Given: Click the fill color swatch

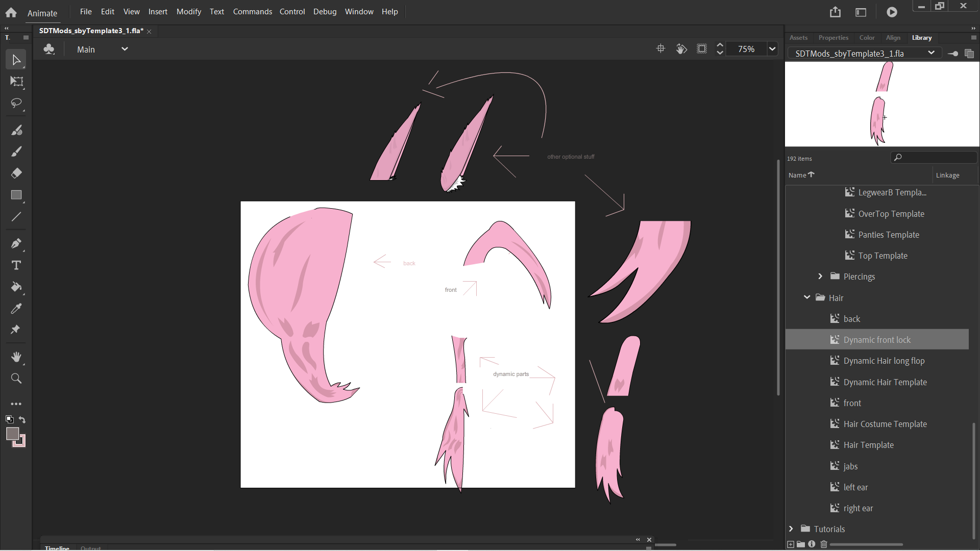Looking at the screenshot, I should [13, 434].
